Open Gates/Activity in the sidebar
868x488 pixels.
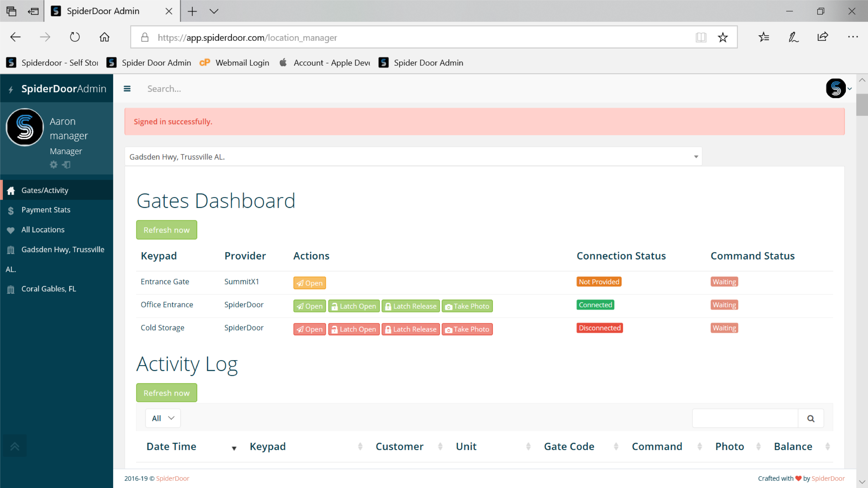tap(57, 190)
